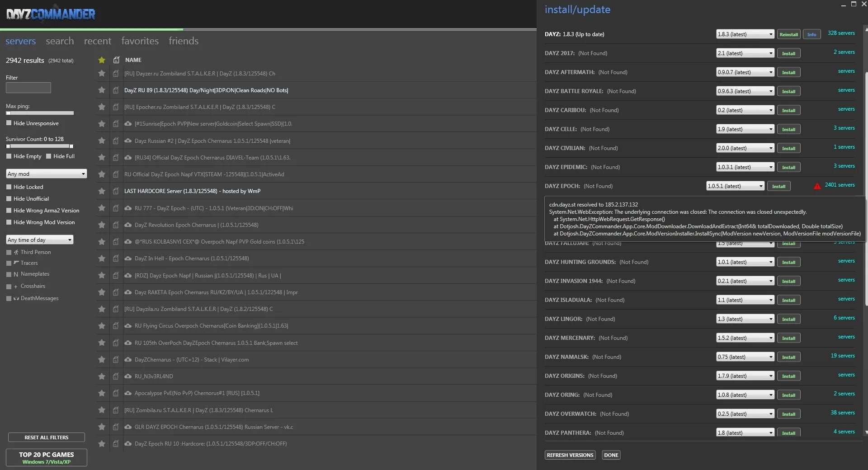Click cloud icon on DayZ Epoch RU 10 server

tap(128, 443)
